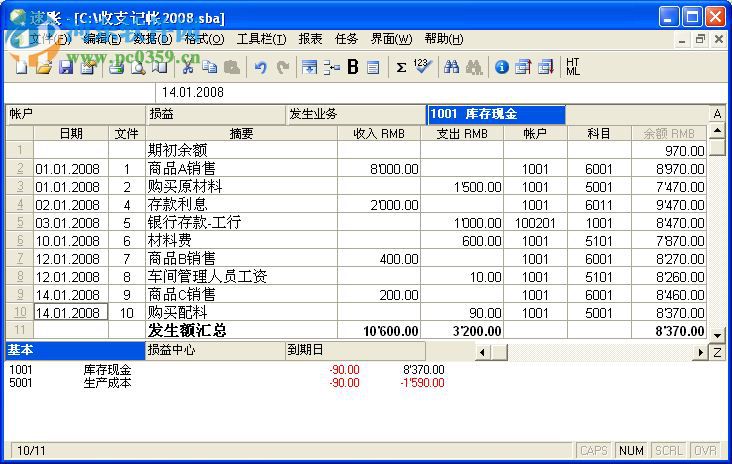Click the insert rows toolbar icon
This screenshot has width=732, height=464.
(309, 67)
